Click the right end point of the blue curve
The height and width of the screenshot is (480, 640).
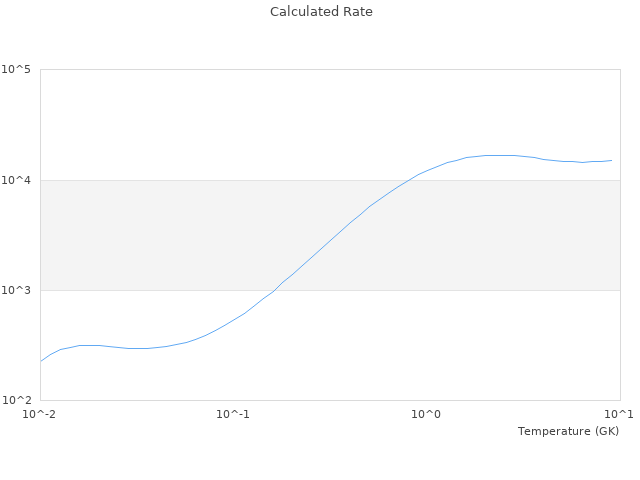tap(611, 160)
